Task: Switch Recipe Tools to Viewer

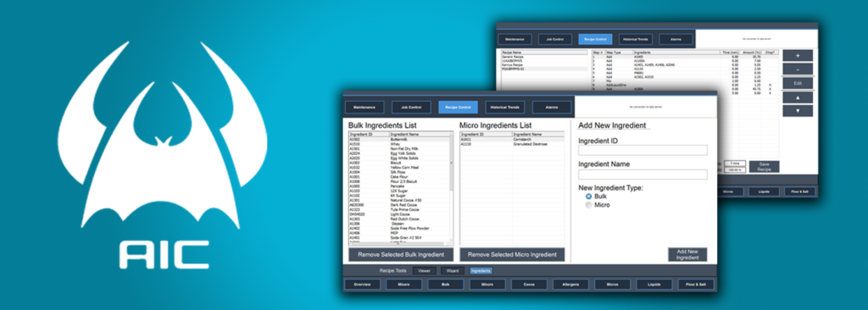Action: tap(424, 271)
